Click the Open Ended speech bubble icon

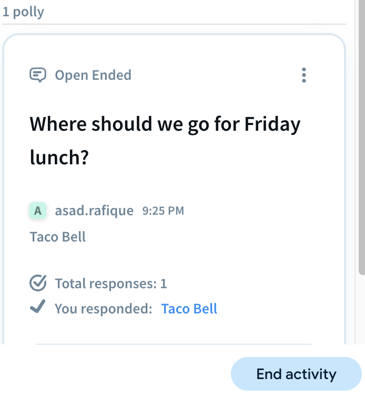point(38,75)
